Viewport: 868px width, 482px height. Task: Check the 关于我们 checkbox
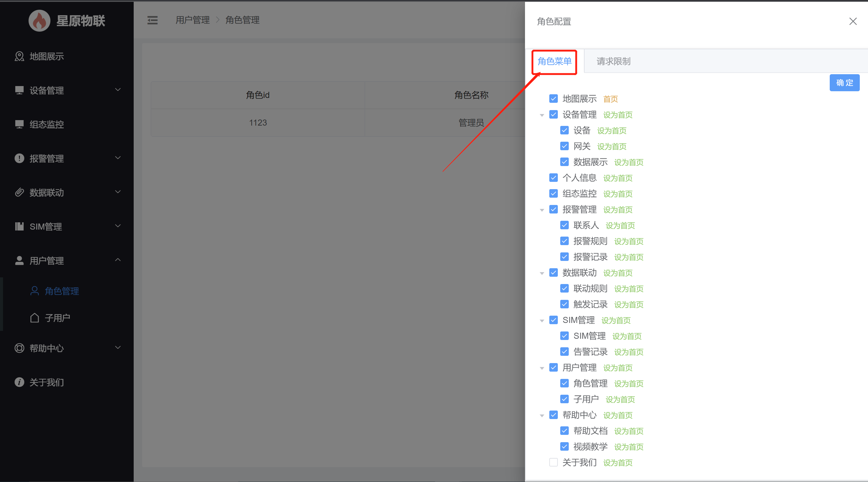coord(553,462)
